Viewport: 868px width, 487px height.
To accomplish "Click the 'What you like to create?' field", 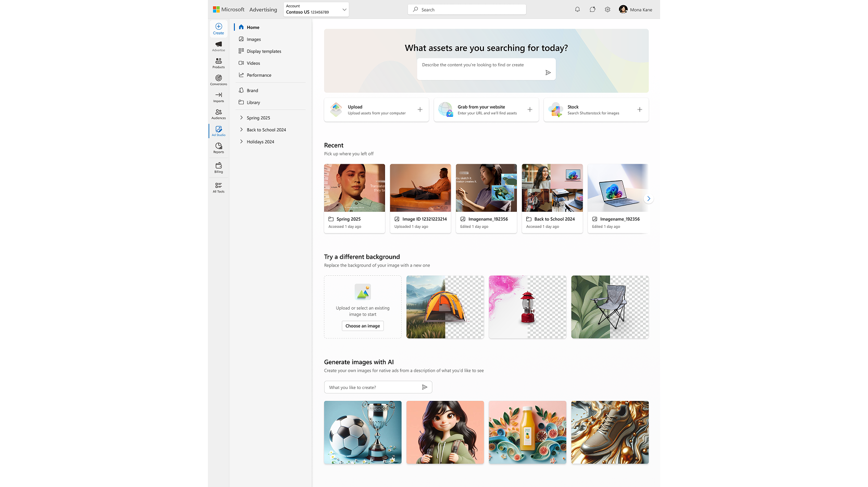I will tap(373, 387).
